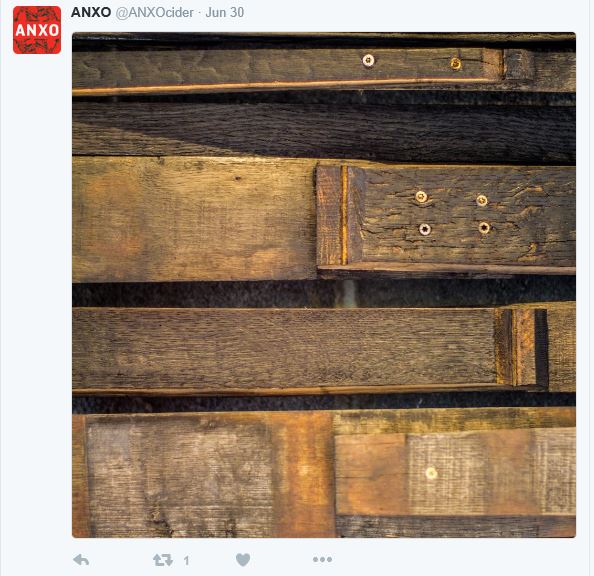Click the vertical yellow groove on the middle block

tap(344, 215)
